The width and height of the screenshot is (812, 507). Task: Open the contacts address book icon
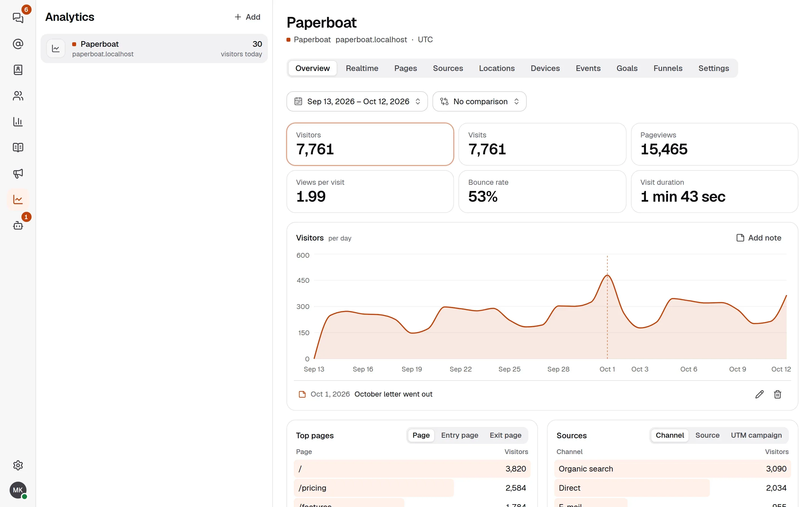point(18,70)
